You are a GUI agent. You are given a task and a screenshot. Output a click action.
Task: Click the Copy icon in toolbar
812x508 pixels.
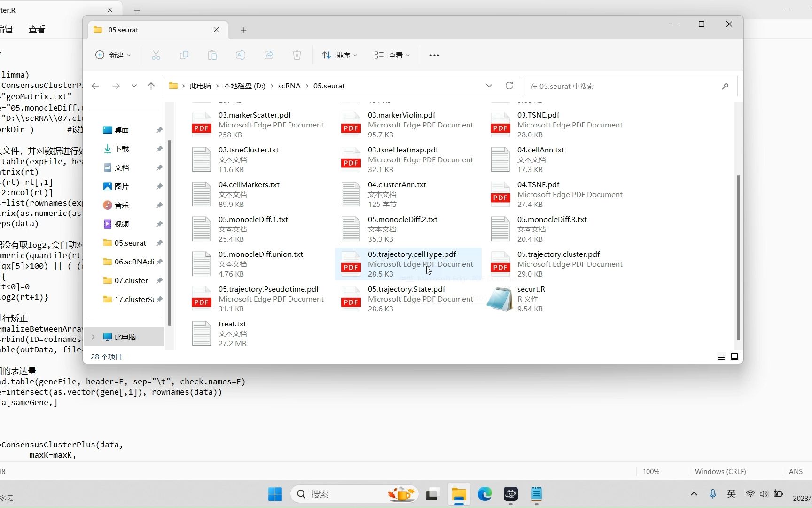click(184, 56)
